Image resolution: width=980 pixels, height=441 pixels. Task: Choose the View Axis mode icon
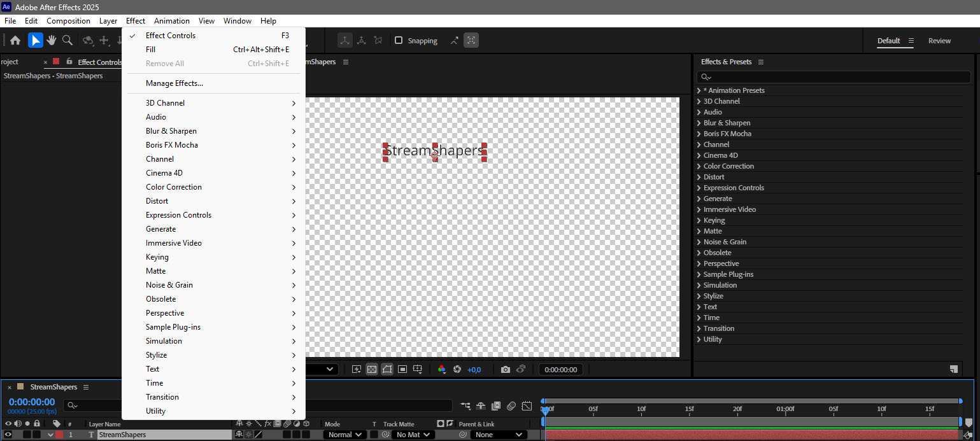378,41
